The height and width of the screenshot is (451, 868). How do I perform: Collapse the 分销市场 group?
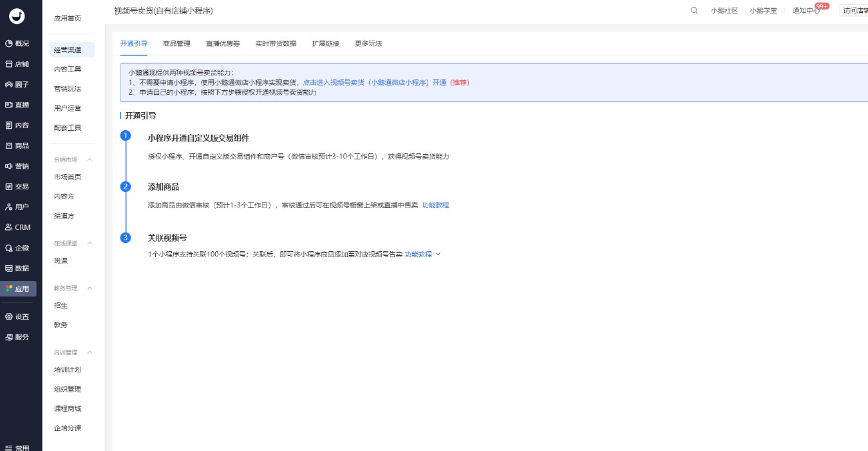[x=90, y=160]
